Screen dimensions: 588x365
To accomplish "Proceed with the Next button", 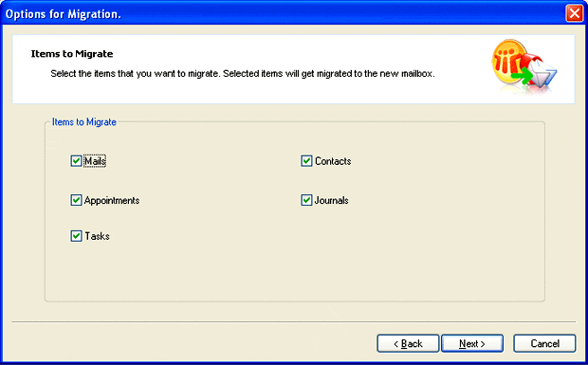I will (x=472, y=343).
